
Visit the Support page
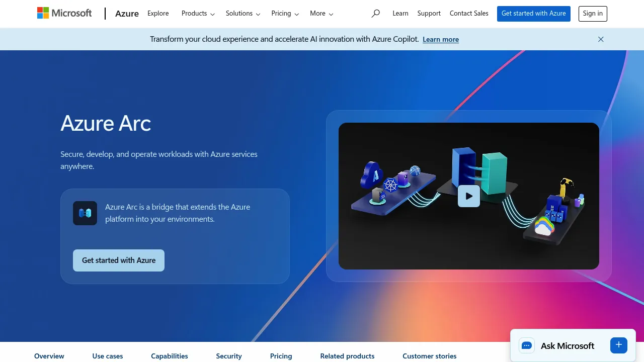tap(429, 14)
